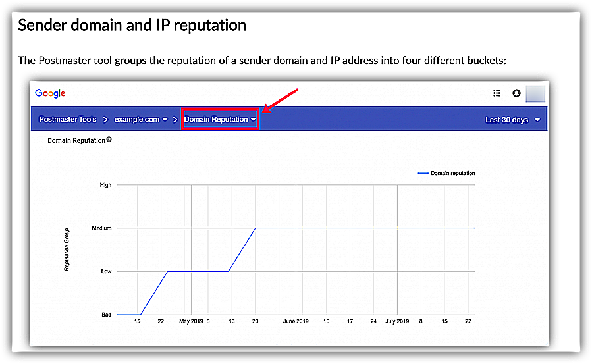592x364 pixels.
Task: Click the chart point where Medium begins
Action: 256,228
